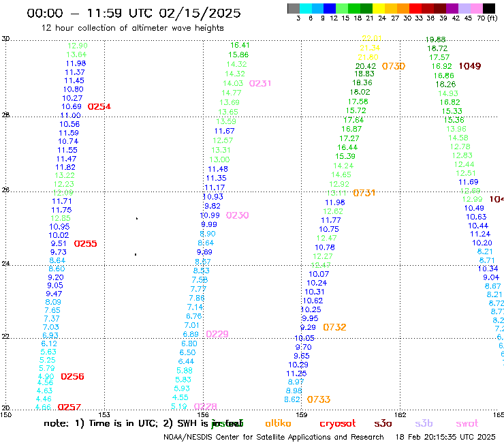Click the cyan 6 ft legend swatch

tap(306, 8)
